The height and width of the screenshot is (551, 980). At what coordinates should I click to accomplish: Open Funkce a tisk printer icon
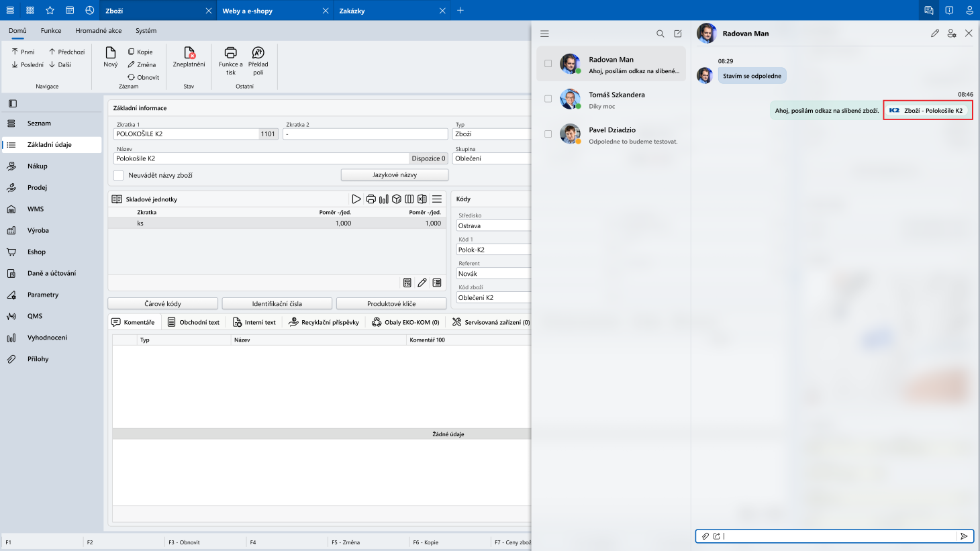coord(231,52)
